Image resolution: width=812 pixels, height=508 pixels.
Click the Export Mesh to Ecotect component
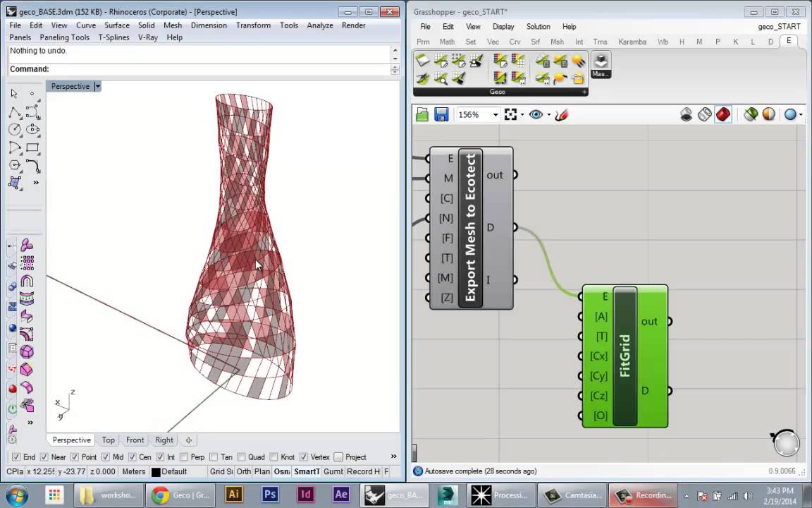[470, 228]
